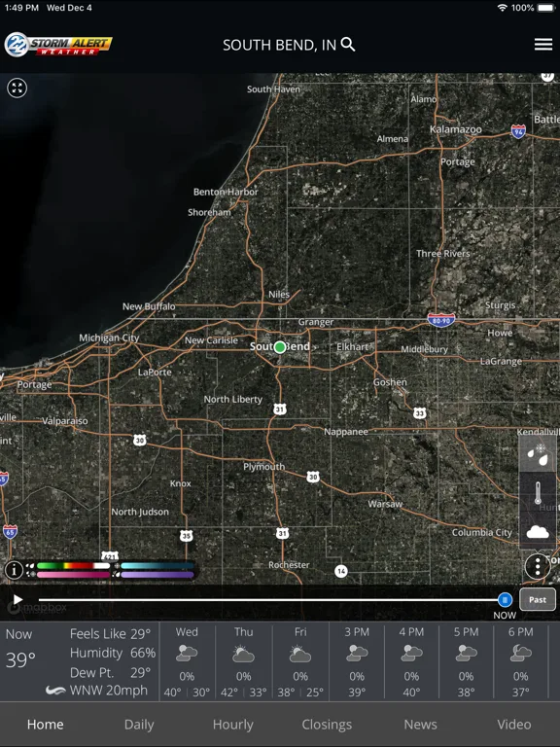Select the 5 PM hourly forecast

pos(467,661)
